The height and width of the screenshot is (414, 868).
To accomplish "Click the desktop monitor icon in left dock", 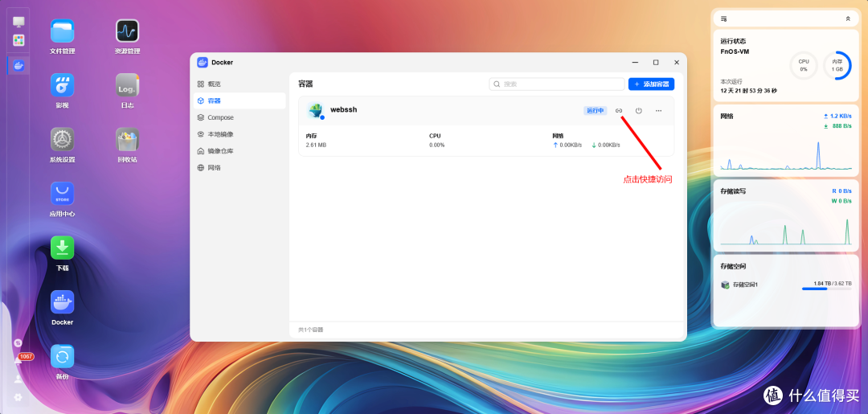I will (x=18, y=23).
